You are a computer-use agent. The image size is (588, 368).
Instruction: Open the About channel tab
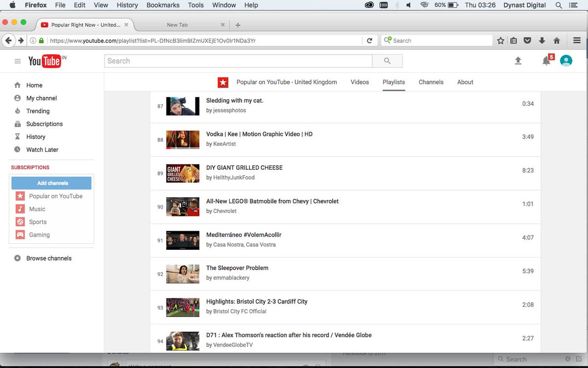pyautogui.click(x=465, y=82)
